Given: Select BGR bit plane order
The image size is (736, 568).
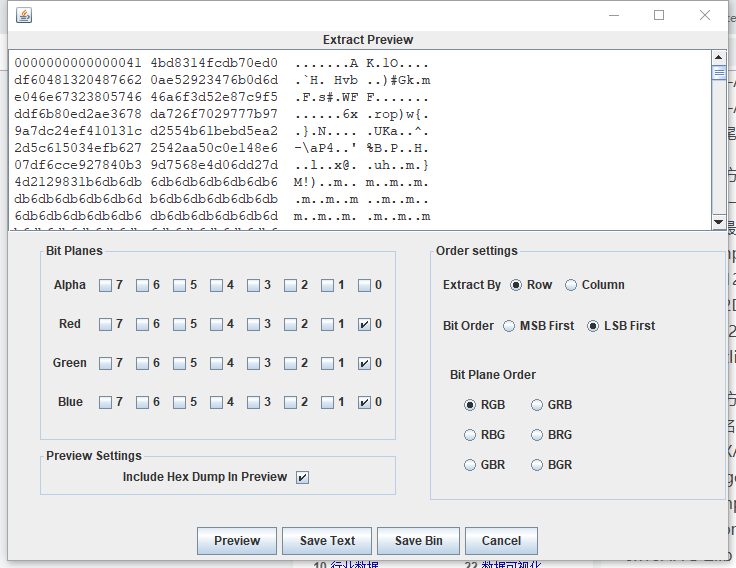Looking at the screenshot, I should click(537, 465).
